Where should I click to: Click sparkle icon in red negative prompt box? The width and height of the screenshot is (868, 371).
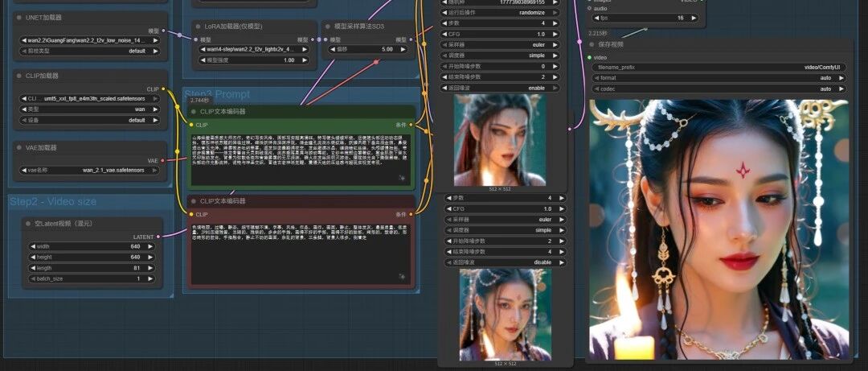pos(402,276)
